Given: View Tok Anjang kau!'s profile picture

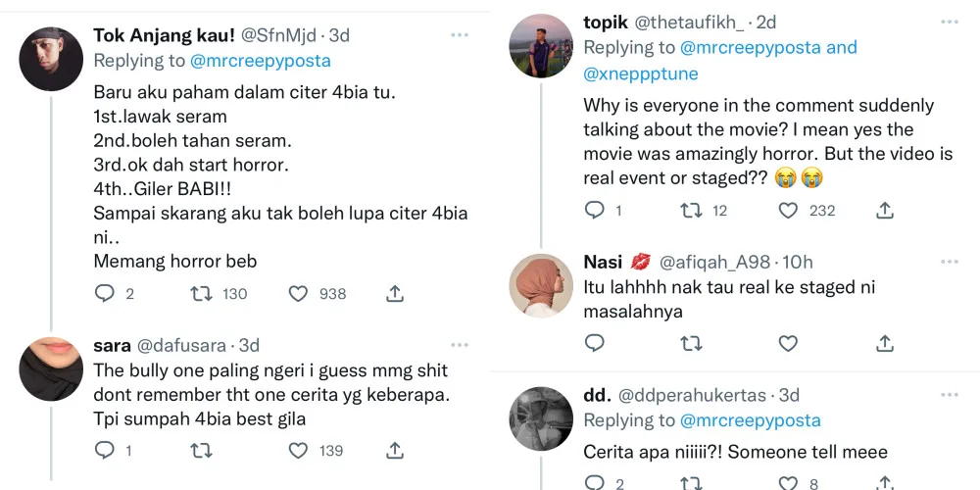Looking at the screenshot, I should coord(51,59).
